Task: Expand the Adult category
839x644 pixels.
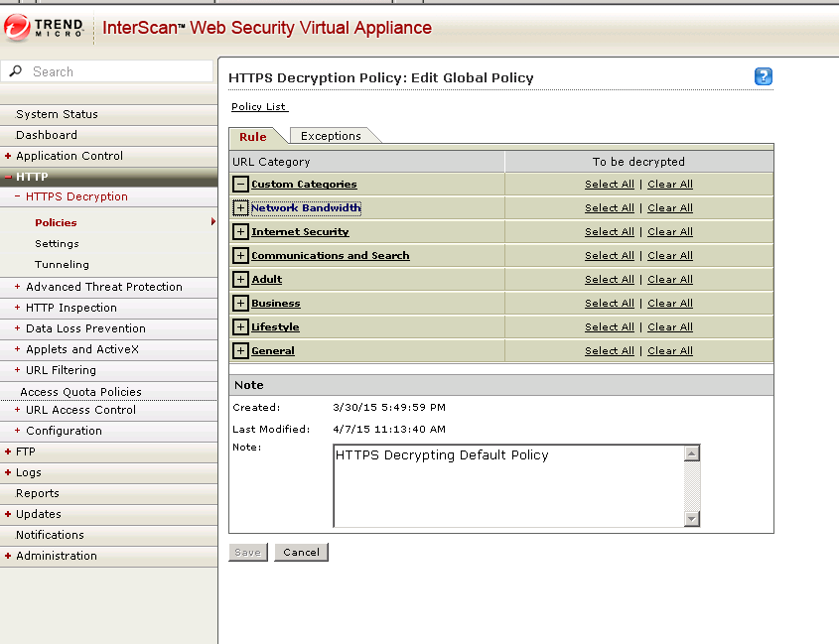Action: [241, 279]
